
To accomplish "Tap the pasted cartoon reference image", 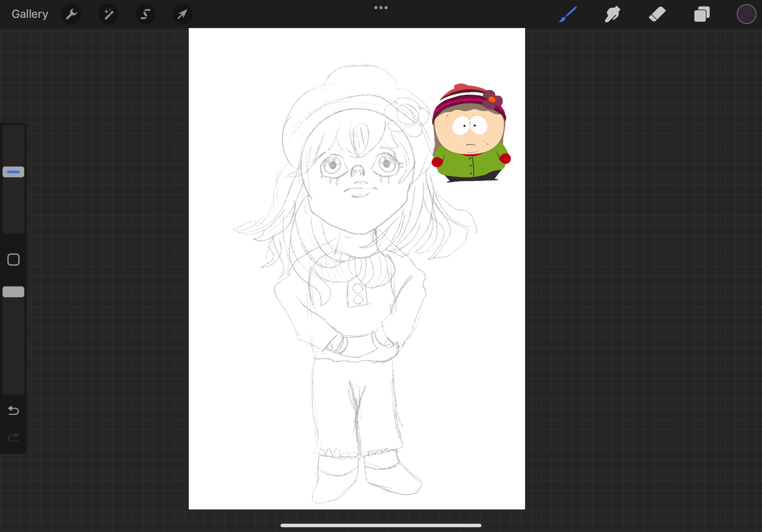I will tap(471, 133).
